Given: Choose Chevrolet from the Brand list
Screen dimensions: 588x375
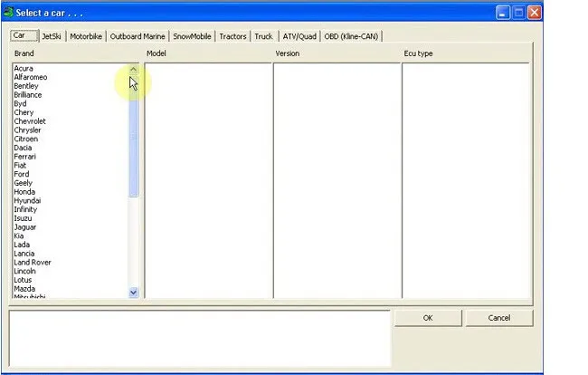Looking at the screenshot, I should point(30,121).
